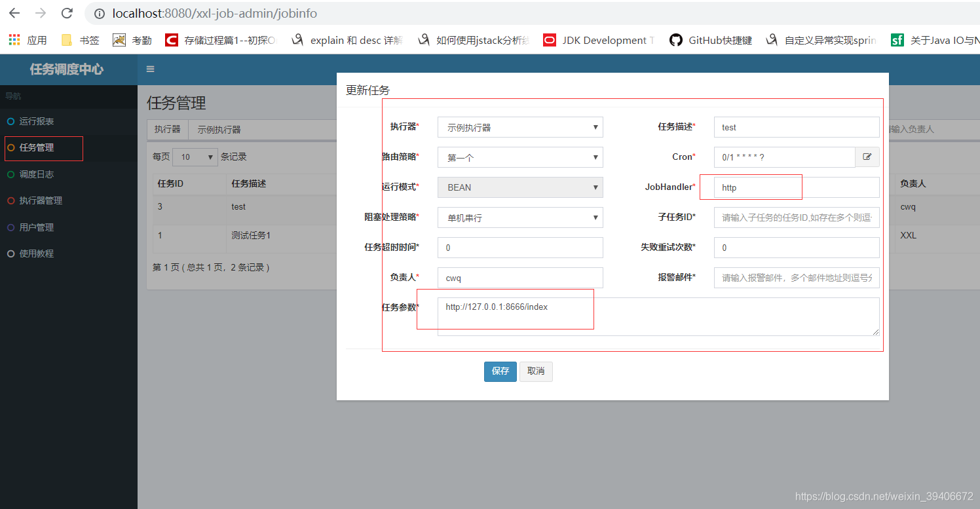Open 任务管理 in the sidebar
This screenshot has width=980, height=509.
[x=69, y=148]
